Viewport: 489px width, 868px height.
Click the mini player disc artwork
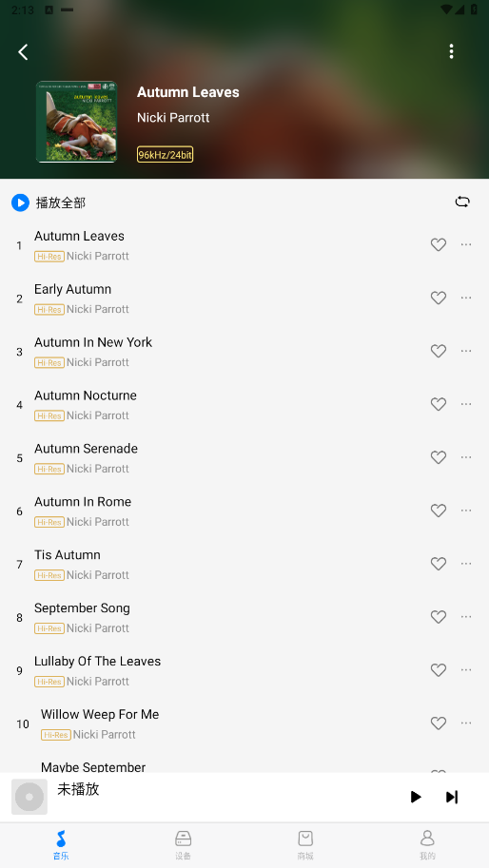pyautogui.click(x=29, y=797)
